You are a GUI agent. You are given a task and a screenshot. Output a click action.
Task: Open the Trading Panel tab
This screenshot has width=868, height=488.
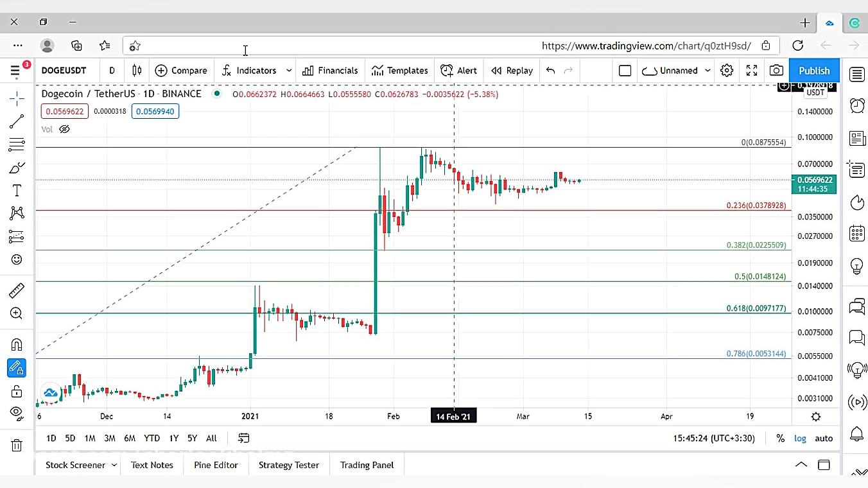click(x=367, y=465)
